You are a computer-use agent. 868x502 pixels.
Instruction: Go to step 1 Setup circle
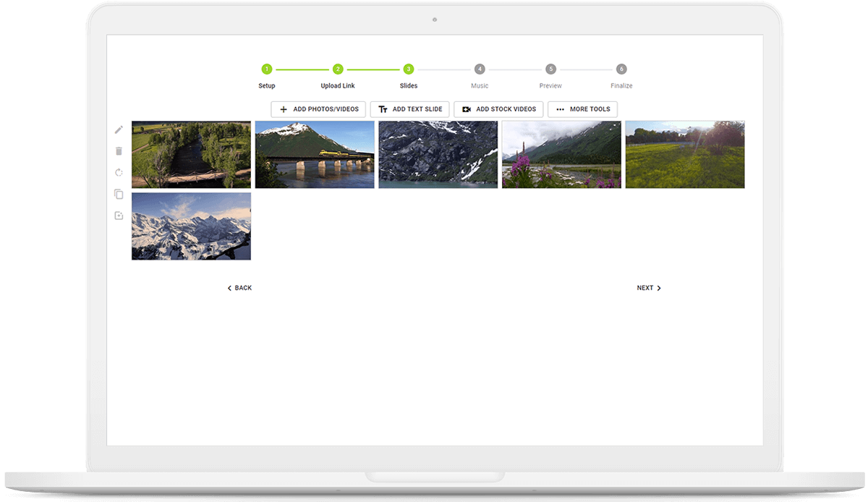click(x=267, y=69)
